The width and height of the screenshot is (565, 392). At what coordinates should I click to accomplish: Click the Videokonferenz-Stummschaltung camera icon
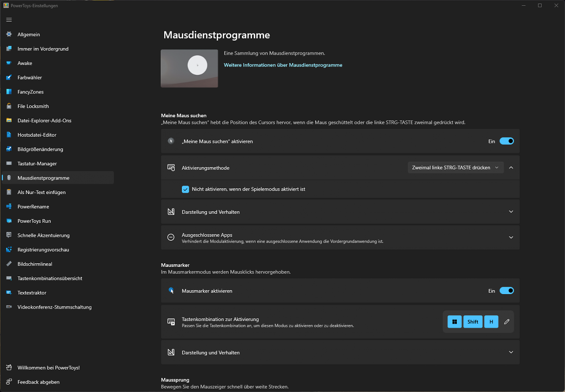[9, 307]
